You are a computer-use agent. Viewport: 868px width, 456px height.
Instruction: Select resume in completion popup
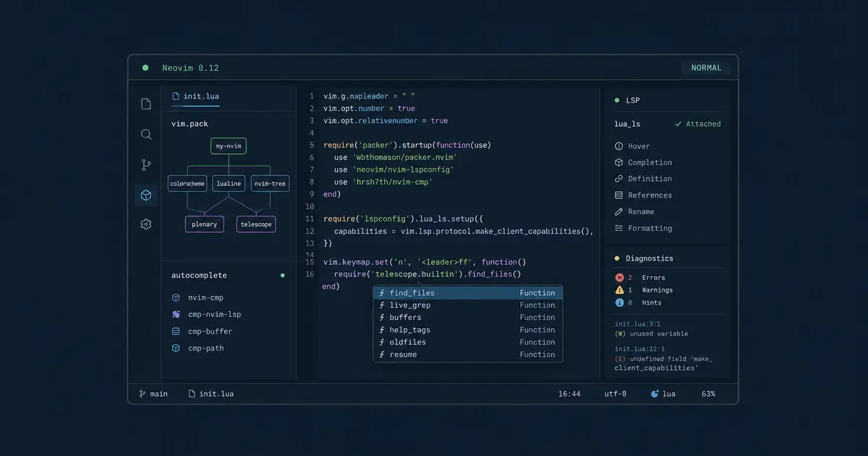point(468,355)
